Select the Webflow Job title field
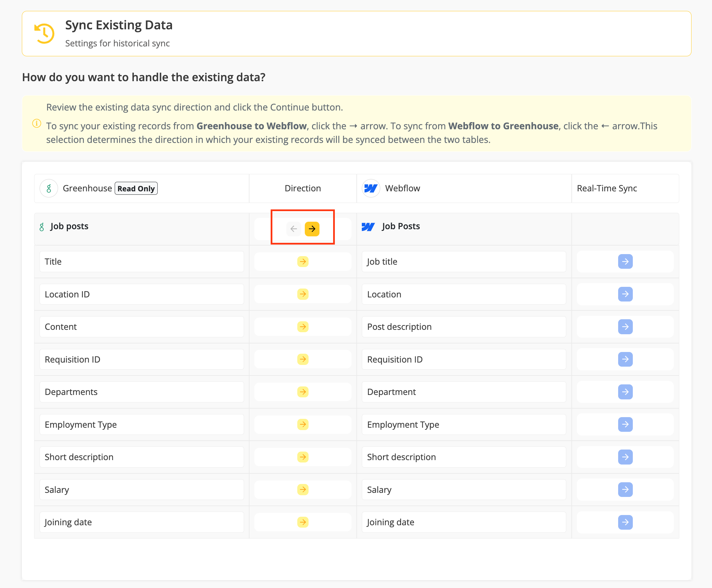 (x=464, y=262)
